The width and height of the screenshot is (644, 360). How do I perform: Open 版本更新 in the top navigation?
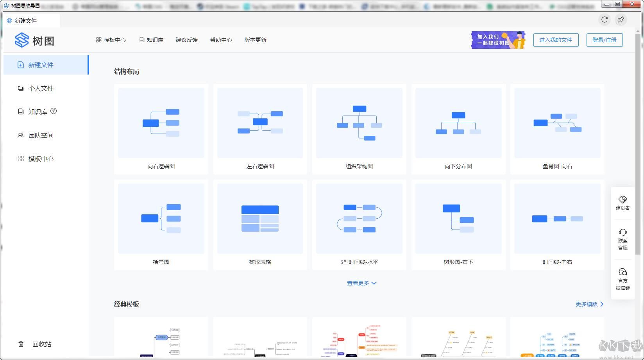[256, 40]
